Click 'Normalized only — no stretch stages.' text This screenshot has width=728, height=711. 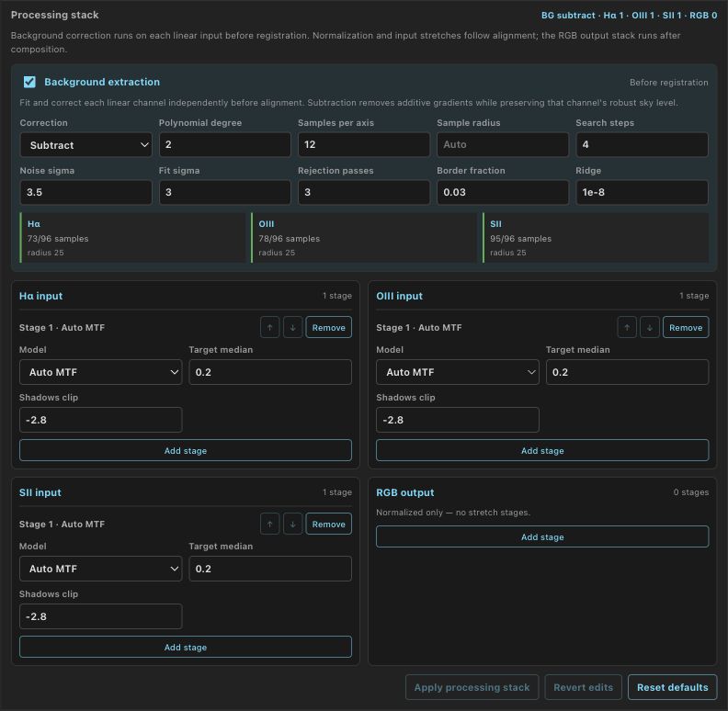452,513
